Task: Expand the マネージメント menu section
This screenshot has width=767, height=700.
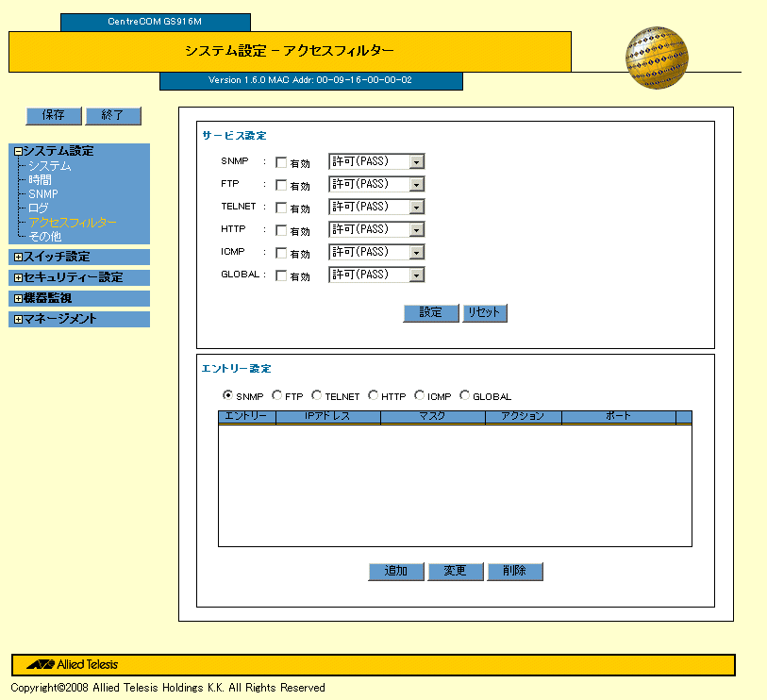Action: [18, 319]
